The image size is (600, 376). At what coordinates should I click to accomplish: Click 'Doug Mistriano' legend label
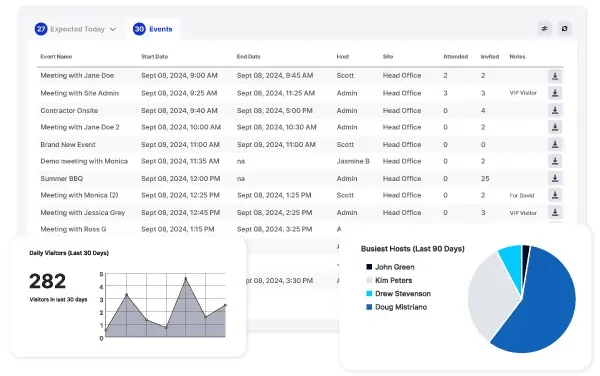(401, 307)
